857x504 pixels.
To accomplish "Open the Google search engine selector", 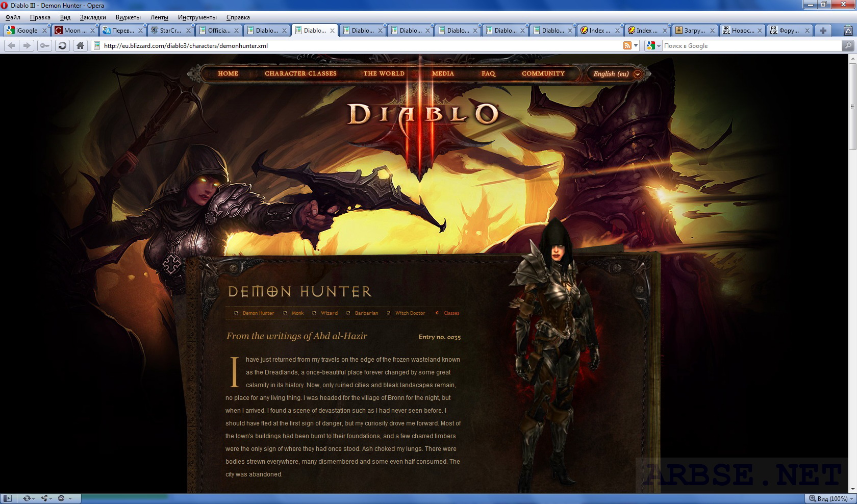I will 652,45.
